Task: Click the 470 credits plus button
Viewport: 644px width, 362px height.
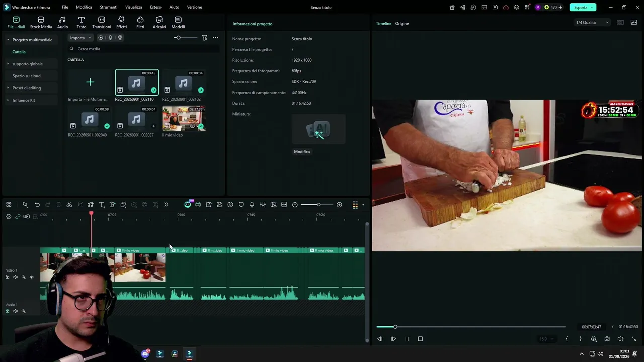Action: (x=560, y=7)
